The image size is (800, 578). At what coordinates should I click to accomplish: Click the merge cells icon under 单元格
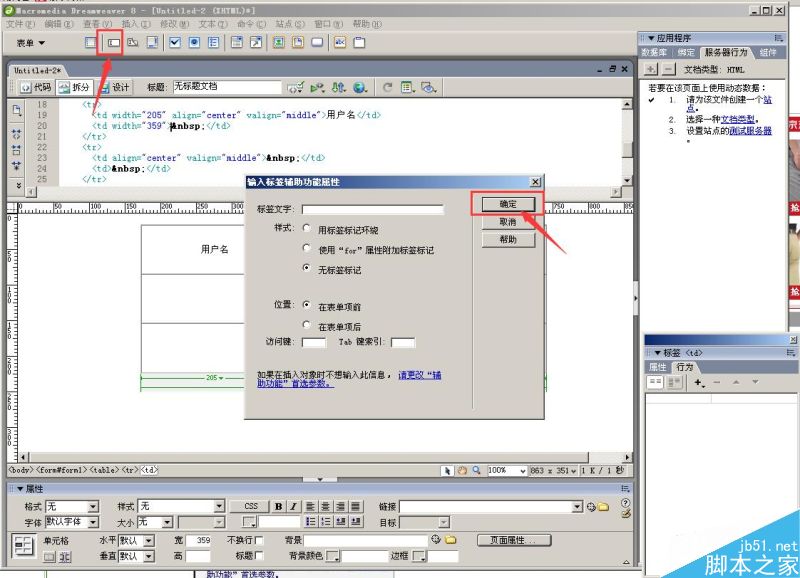pyautogui.click(x=49, y=557)
